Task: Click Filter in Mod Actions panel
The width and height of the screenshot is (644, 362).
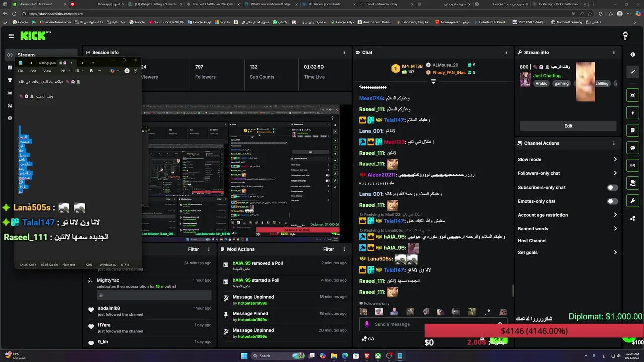Action: click(329, 249)
